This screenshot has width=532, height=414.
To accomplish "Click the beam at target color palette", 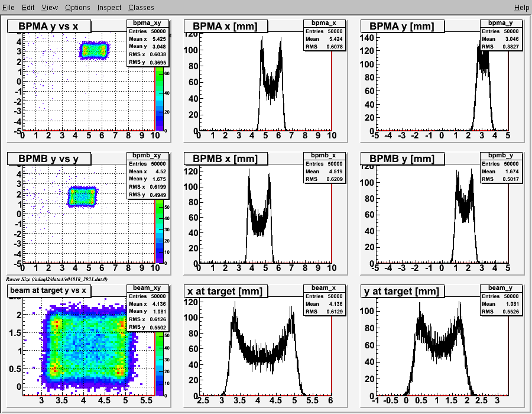I will click(159, 364).
